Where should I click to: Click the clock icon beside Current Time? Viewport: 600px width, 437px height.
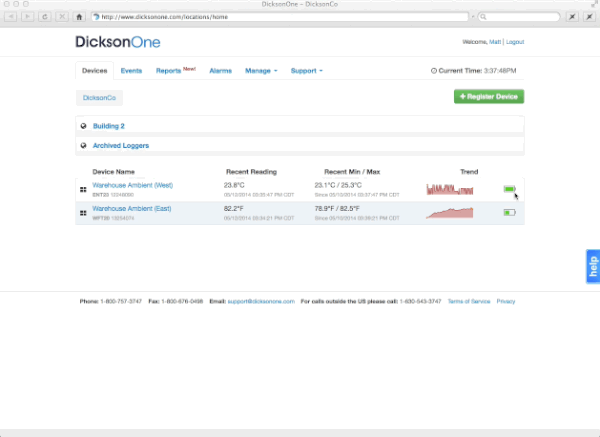click(x=434, y=71)
